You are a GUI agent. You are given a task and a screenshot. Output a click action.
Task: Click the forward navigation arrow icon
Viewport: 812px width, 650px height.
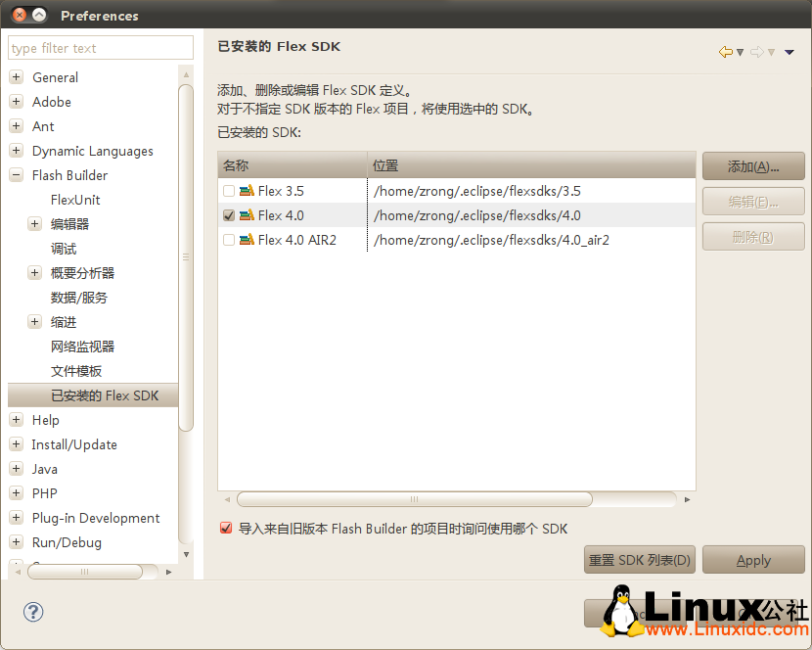pyautogui.click(x=756, y=52)
